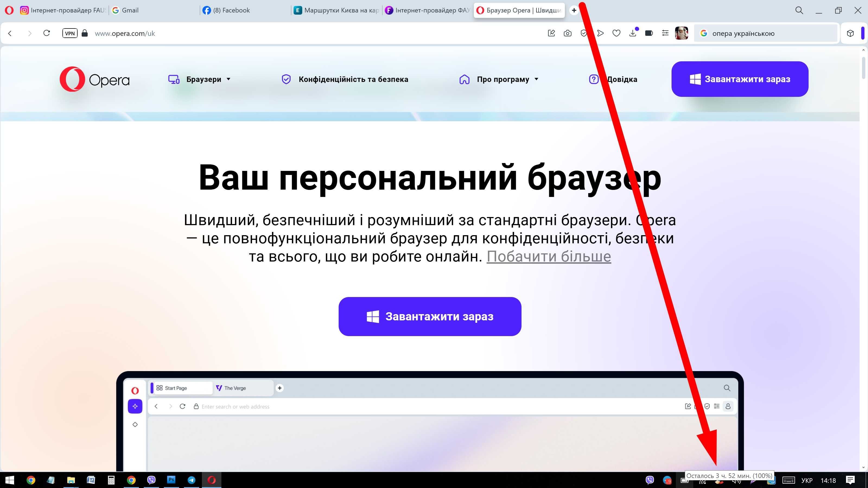Open the 14:18 clock in taskbar

click(x=828, y=481)
